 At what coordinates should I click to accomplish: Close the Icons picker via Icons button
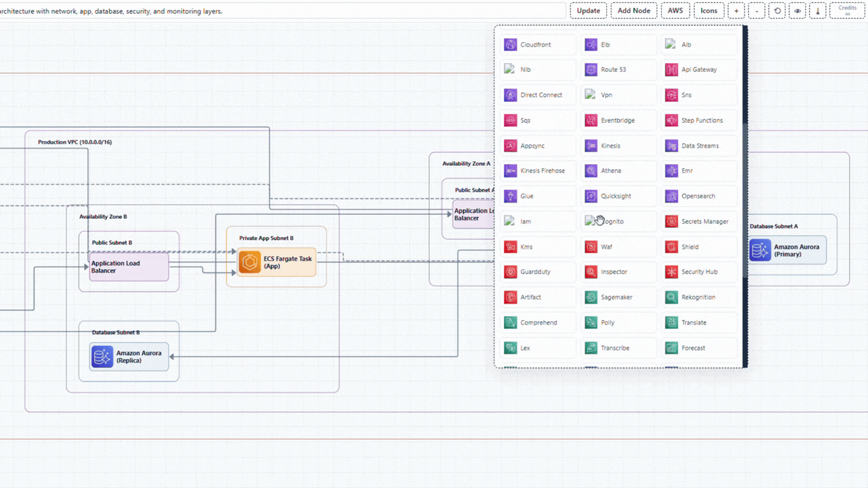tap(709, 11)
